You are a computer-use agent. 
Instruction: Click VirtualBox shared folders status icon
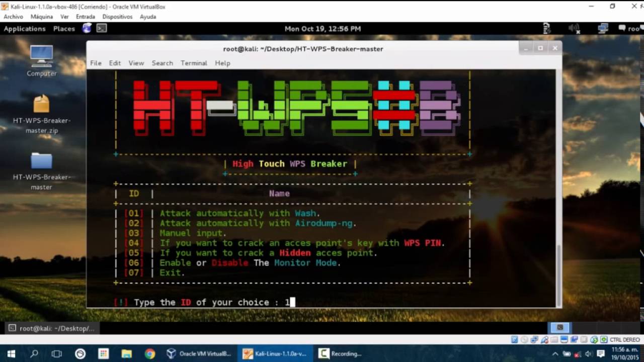554,340
